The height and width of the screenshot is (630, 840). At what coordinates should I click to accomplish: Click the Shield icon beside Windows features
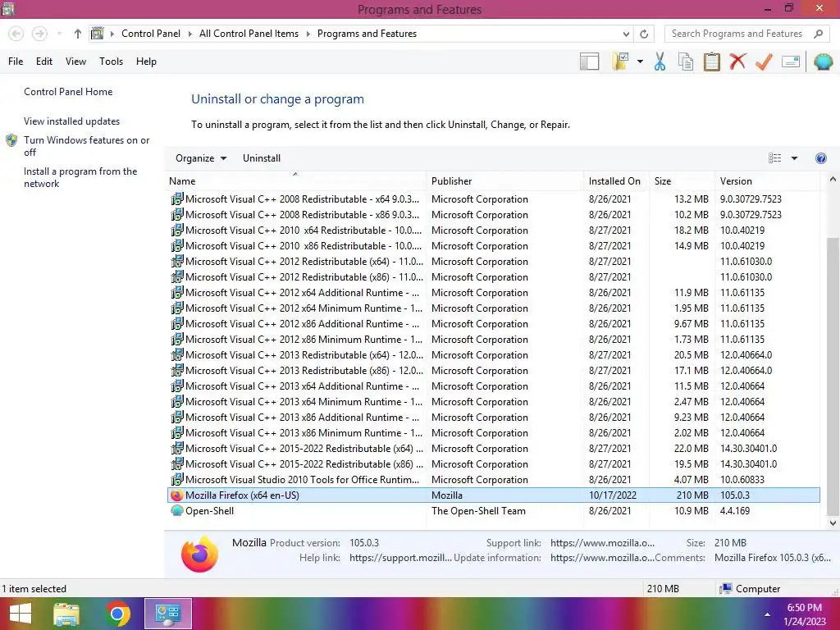pyautogui.click(x=11, y=140)
